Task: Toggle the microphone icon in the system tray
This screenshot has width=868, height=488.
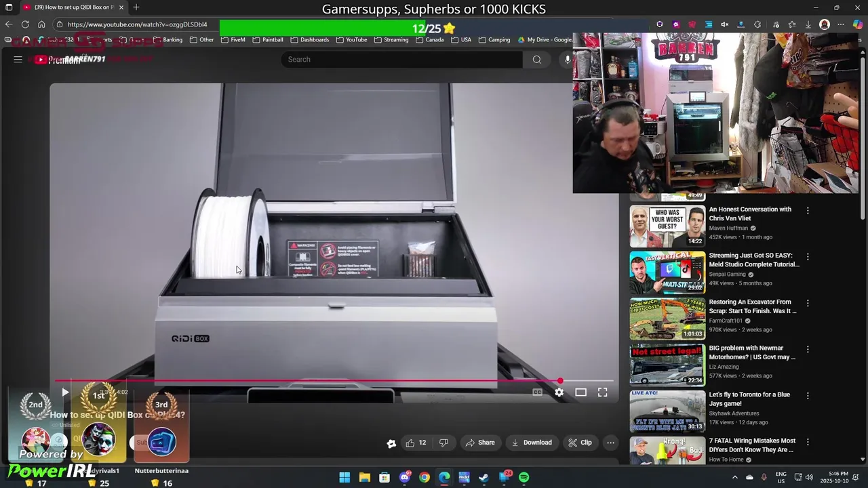Action: (x=764, y=477)
